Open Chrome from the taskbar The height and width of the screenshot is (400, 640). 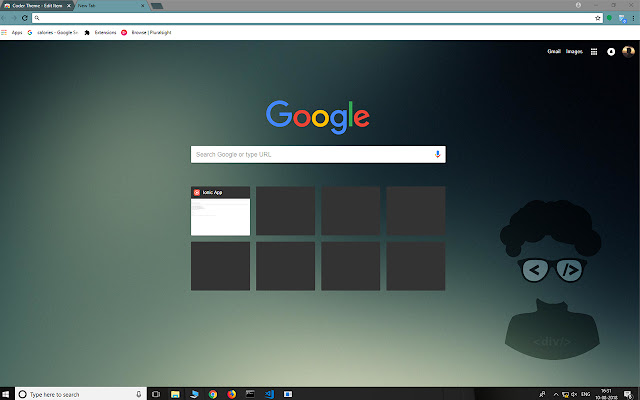[213, 394]
